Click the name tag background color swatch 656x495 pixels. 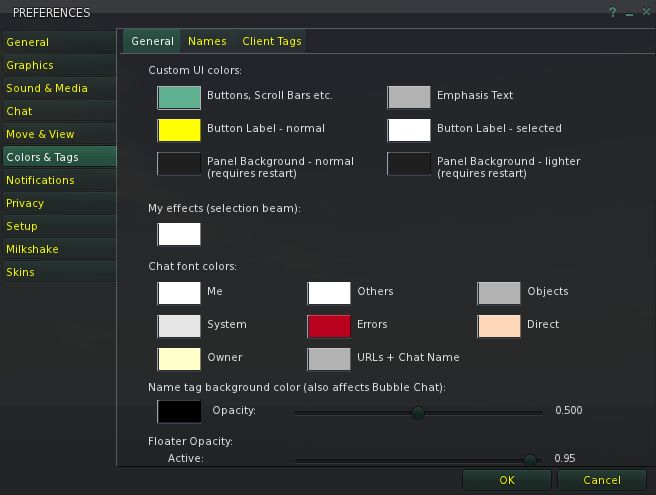click(179, 411)
